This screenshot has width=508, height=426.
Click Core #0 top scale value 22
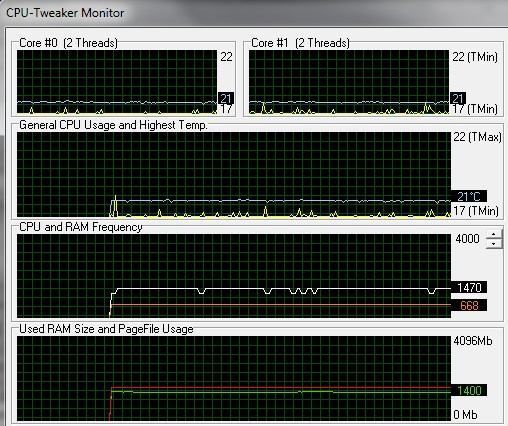pos(226,57)
